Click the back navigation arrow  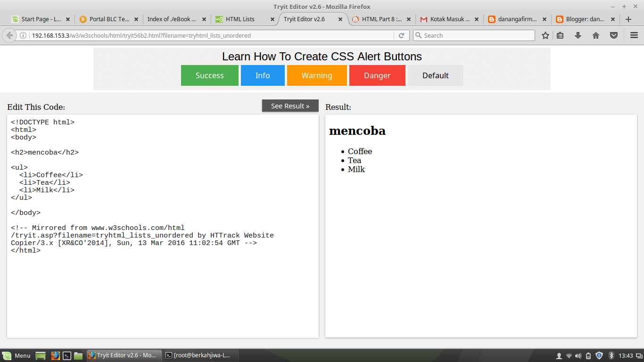(x=10, y=35)
